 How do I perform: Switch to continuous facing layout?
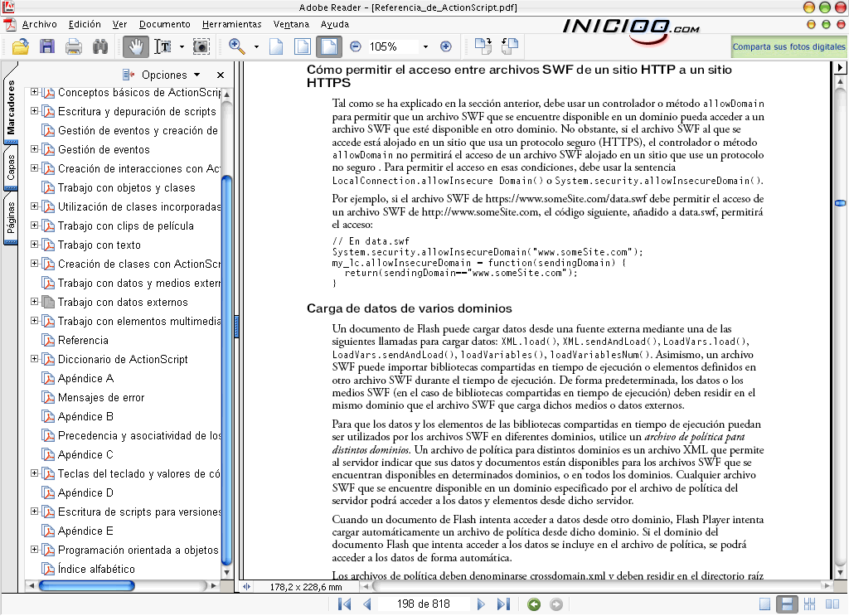(x=809, y=604)
